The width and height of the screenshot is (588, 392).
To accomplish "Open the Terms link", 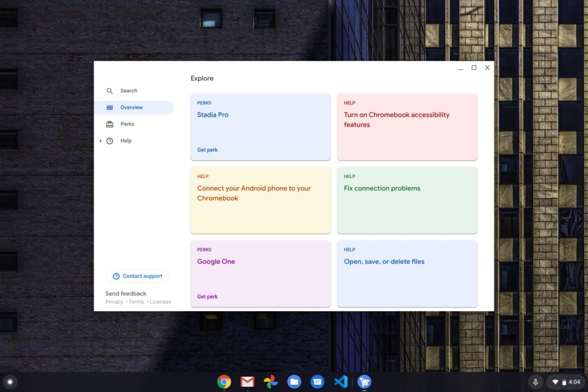I will [x=136, y=302].
